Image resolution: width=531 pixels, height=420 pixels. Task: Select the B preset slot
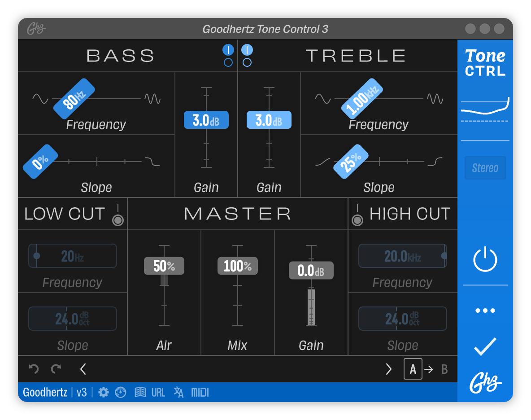(x=444, y=369)
